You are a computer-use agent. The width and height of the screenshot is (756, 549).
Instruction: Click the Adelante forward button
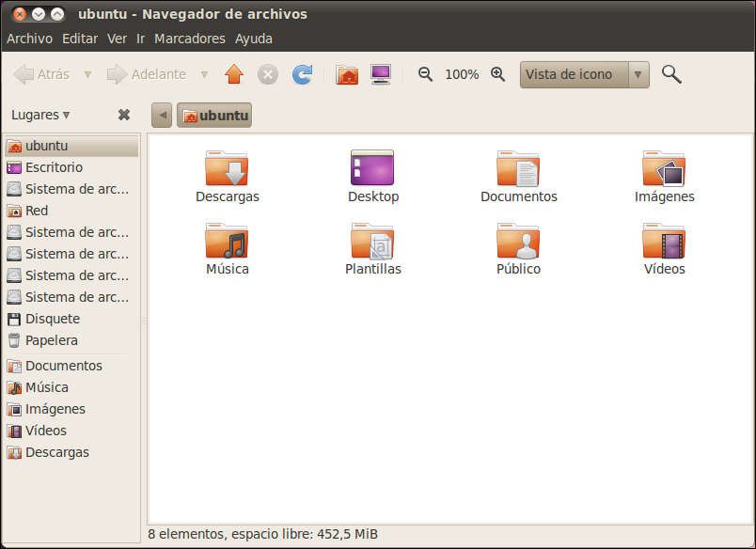tap(147, 74)
